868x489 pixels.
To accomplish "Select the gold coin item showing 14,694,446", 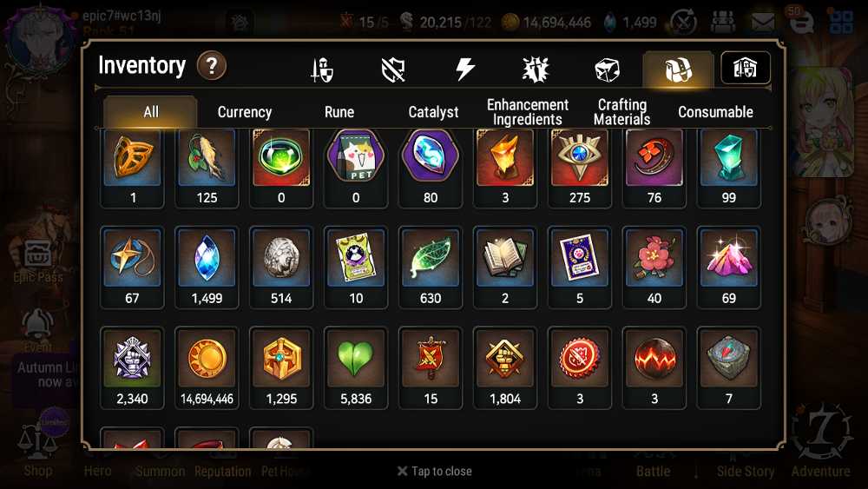I will coord(207,367).
